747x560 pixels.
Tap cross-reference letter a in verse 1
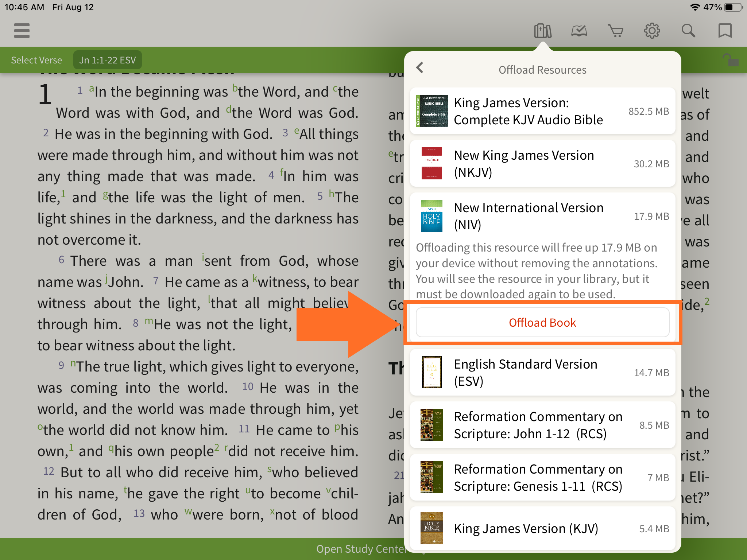coord(92,89)
